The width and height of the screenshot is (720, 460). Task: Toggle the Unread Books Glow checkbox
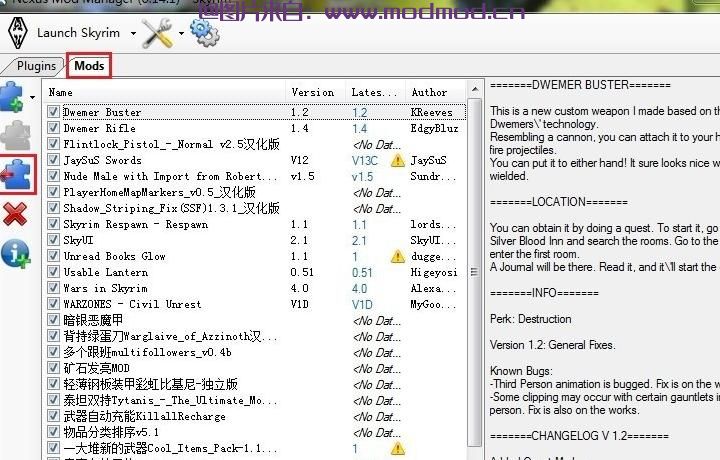pos(53,256)
